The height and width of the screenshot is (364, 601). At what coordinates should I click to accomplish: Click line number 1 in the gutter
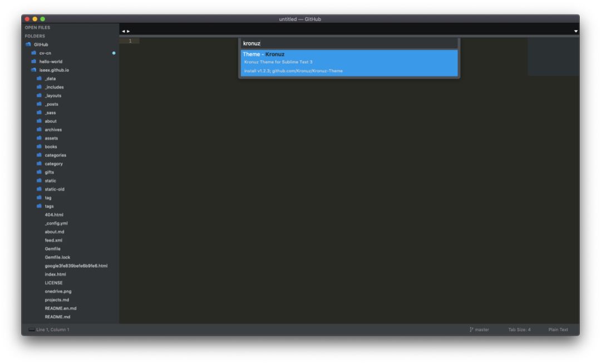(130, 41)
